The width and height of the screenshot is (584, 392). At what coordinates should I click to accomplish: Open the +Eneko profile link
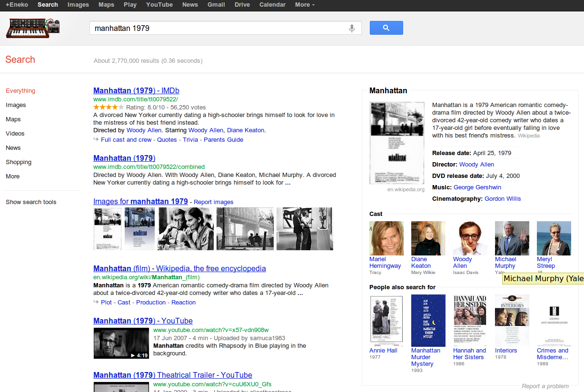pos(17,5)
